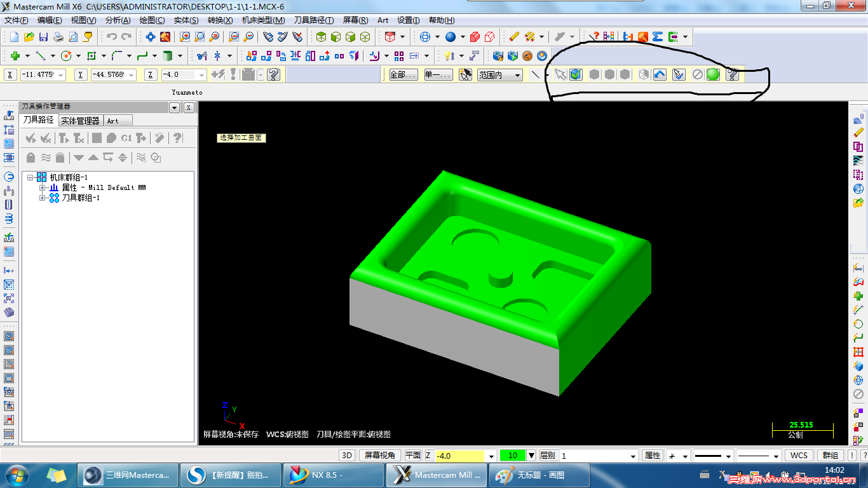The image size is (868, 488).
Task: Click the lock icon in the operations manager
Action: point(31,158)
